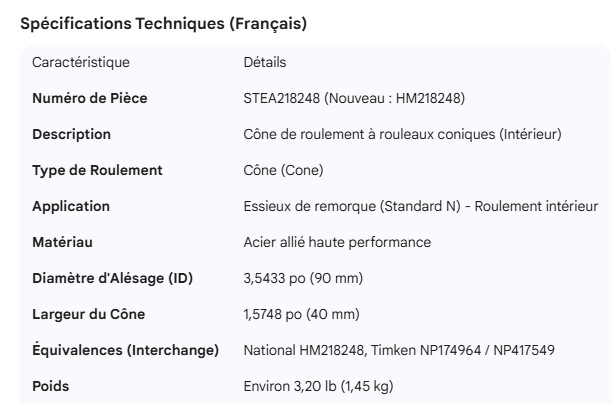Select the 'Largeur du Cône' label
Viewport: 615px width, 404px height.
point(89,314)
